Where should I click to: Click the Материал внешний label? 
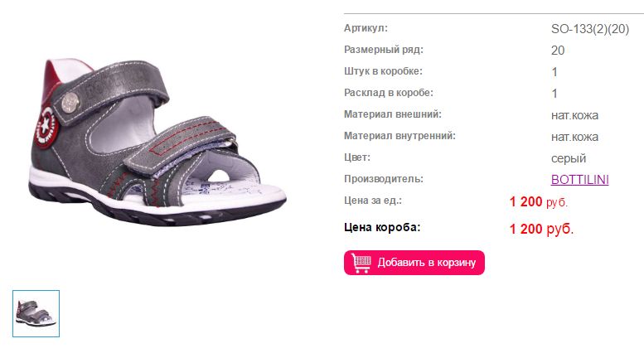393,114
